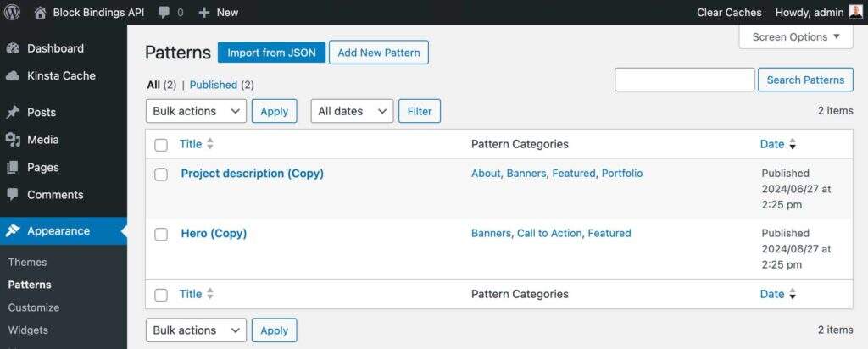Expand the Screen Options panel
The width and height of the screenshot is (868, 349).
795,36
